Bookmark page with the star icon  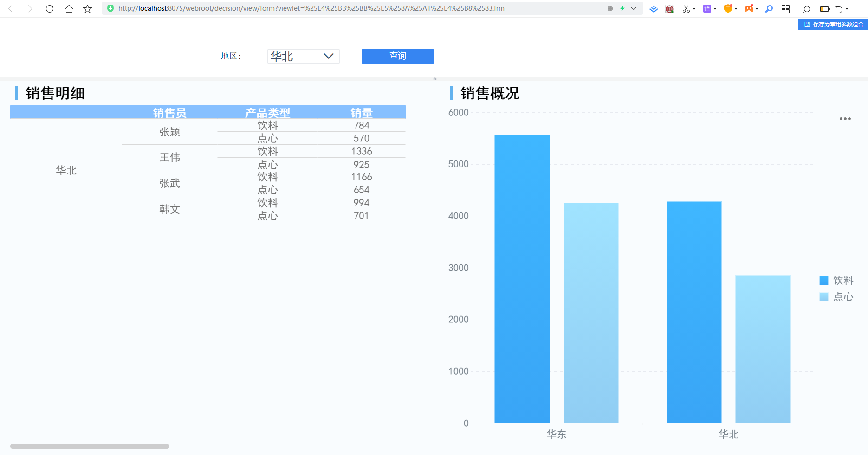[87, 9]
